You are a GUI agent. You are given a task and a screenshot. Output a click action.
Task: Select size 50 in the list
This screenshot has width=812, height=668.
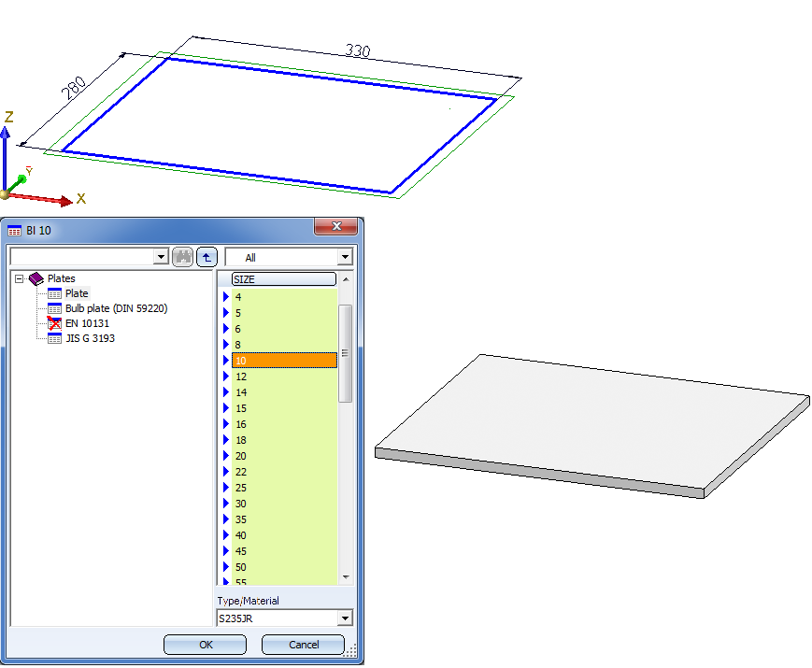coord(284,567)
